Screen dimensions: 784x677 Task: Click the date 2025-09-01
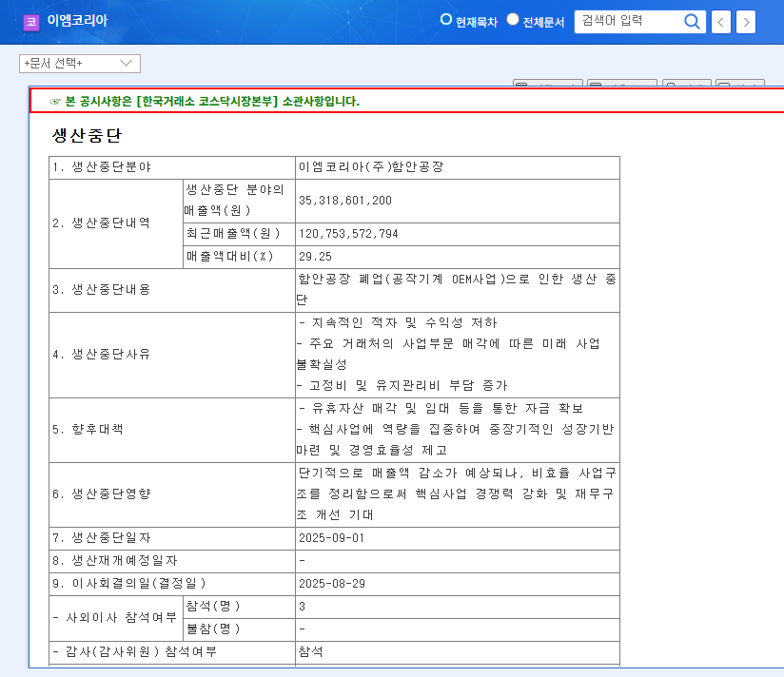(x=331, y=538)
